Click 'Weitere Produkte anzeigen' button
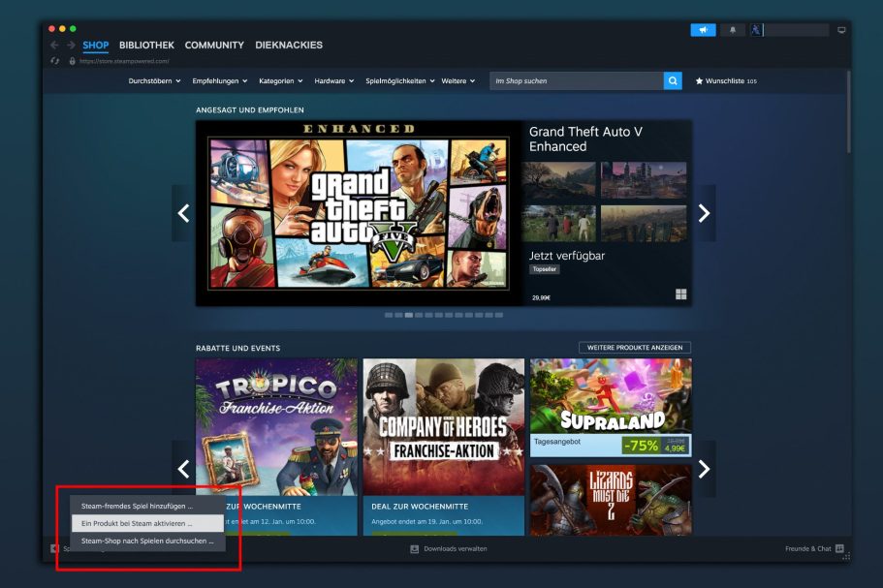The width and height of the screenshot is (883, 588). point(635,348)
